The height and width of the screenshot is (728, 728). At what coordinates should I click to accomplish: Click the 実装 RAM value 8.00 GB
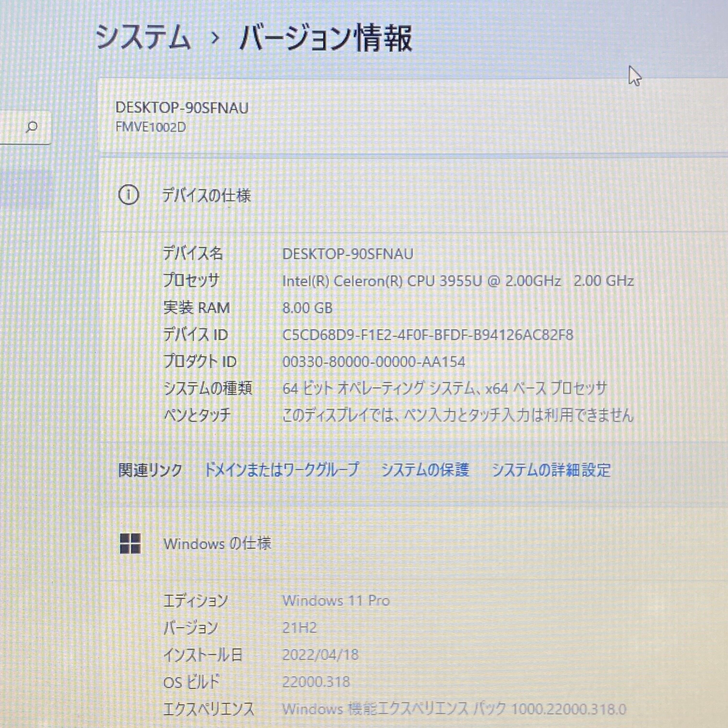307,308
